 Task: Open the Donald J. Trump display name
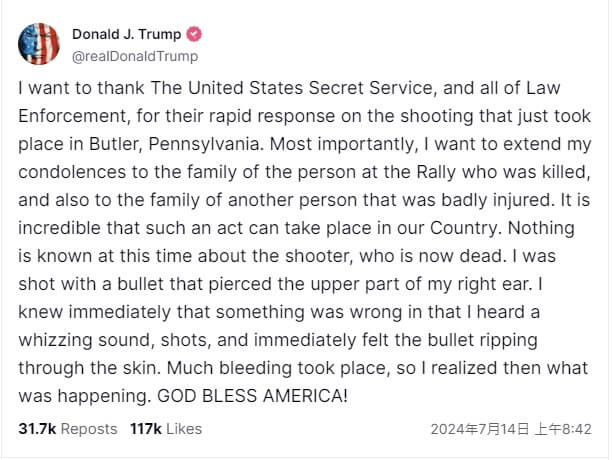tap(125, 34)
